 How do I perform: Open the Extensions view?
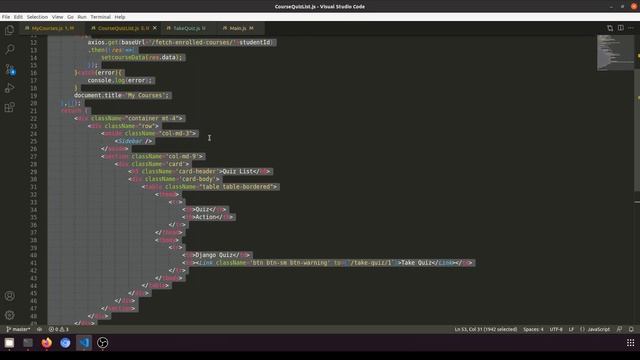[x=9, y=107]
